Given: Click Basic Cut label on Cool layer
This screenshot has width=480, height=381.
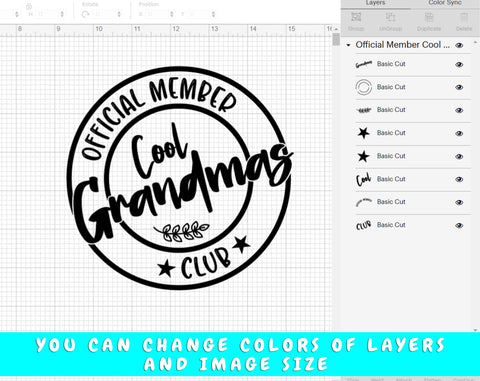Looking at the screenshot, I should [391, 179].
